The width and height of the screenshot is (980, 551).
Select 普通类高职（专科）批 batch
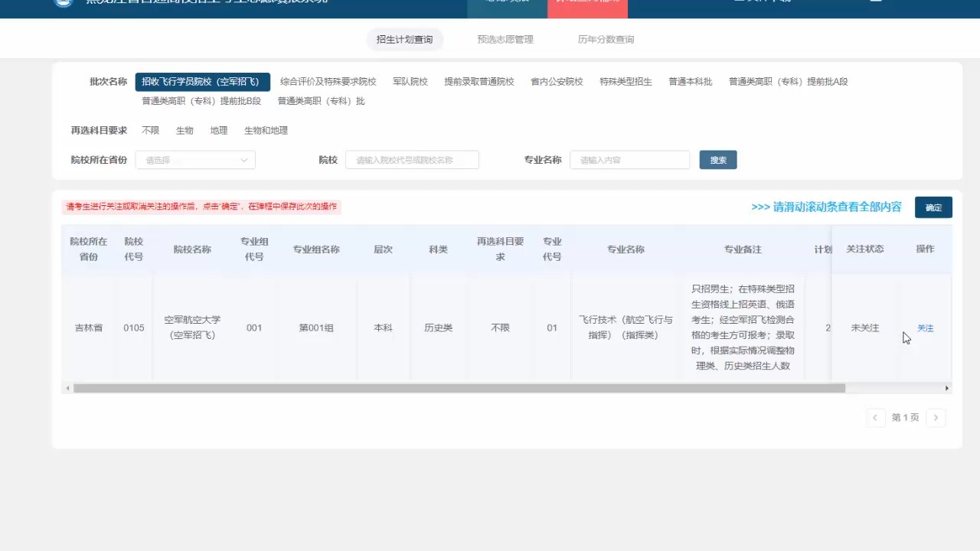321,101
